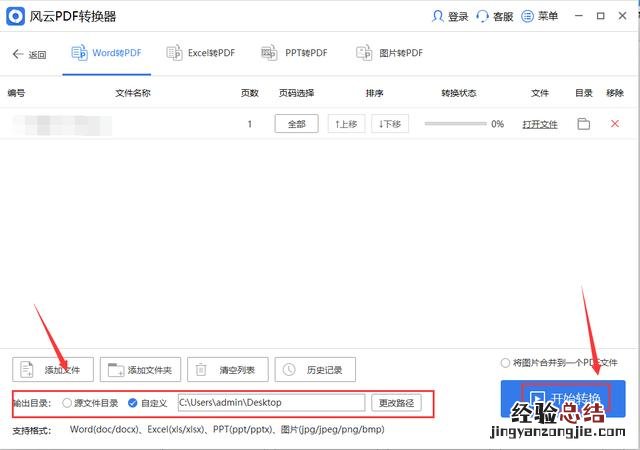Switch to the Excel转PDF tab

tap(201, 53)
